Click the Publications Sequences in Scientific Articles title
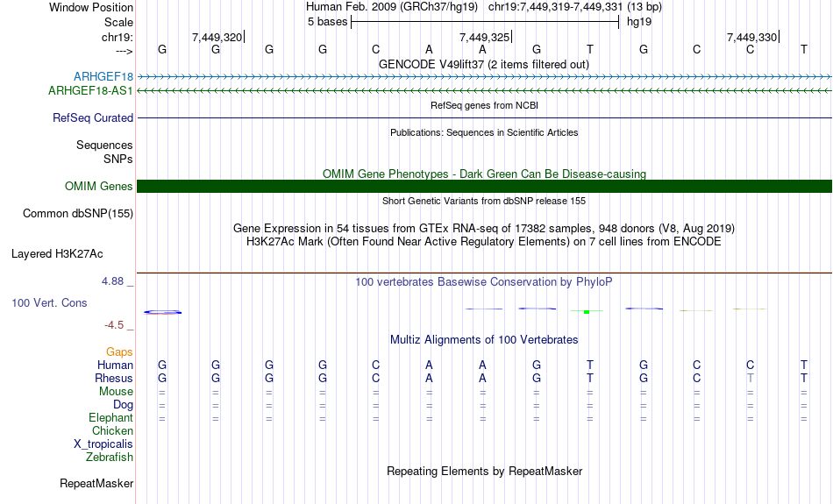Viewport: 833px width, 504px height. coord(484,132)
